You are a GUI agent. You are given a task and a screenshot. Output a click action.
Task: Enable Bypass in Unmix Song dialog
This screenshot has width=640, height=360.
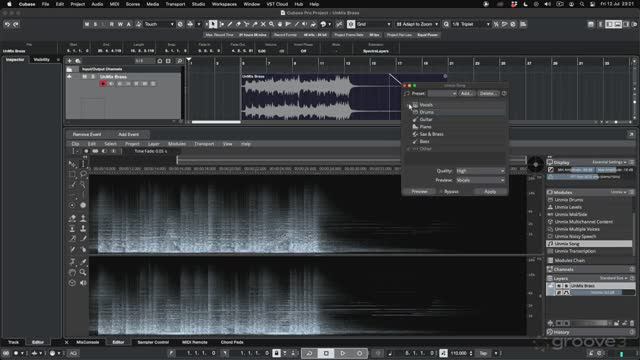pos(449,191)
